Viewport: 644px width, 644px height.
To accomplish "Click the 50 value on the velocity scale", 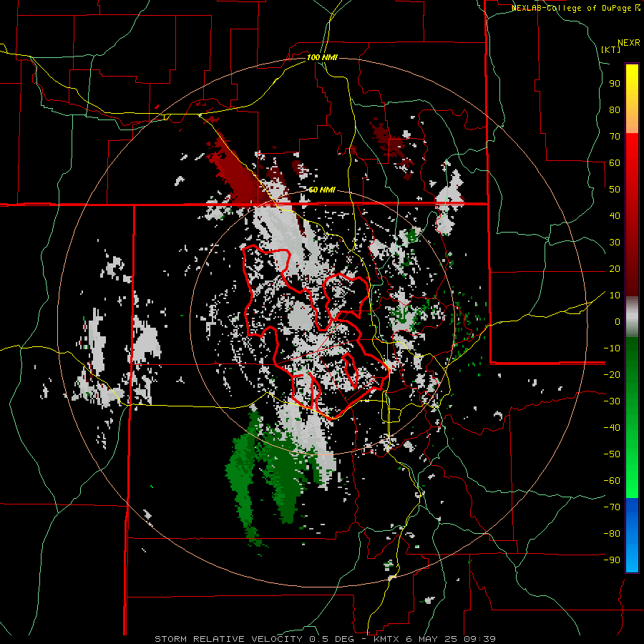I will (x=615, y=190).
